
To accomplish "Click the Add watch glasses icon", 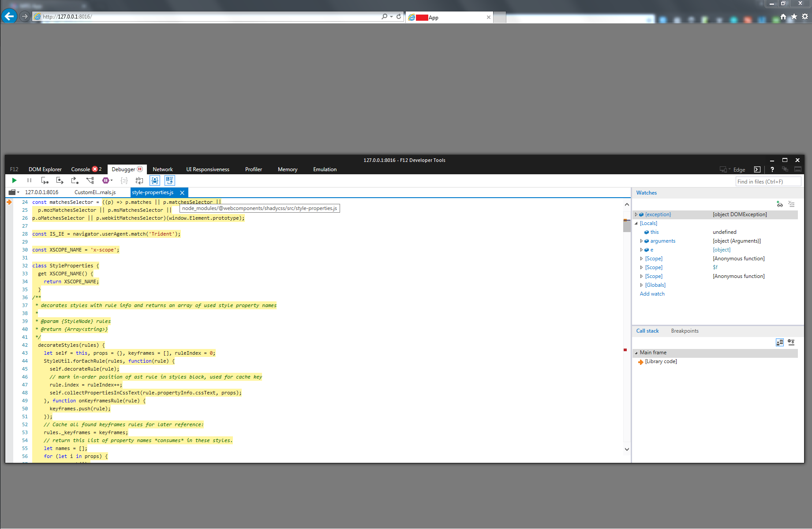I will pyautogui.click(x=779, y=204).
